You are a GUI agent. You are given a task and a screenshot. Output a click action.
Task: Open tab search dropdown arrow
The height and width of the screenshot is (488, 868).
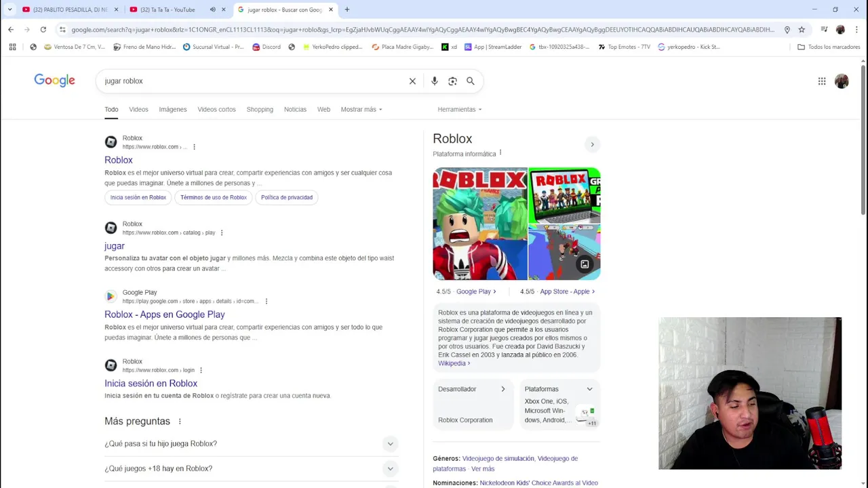tap(9, 9)
